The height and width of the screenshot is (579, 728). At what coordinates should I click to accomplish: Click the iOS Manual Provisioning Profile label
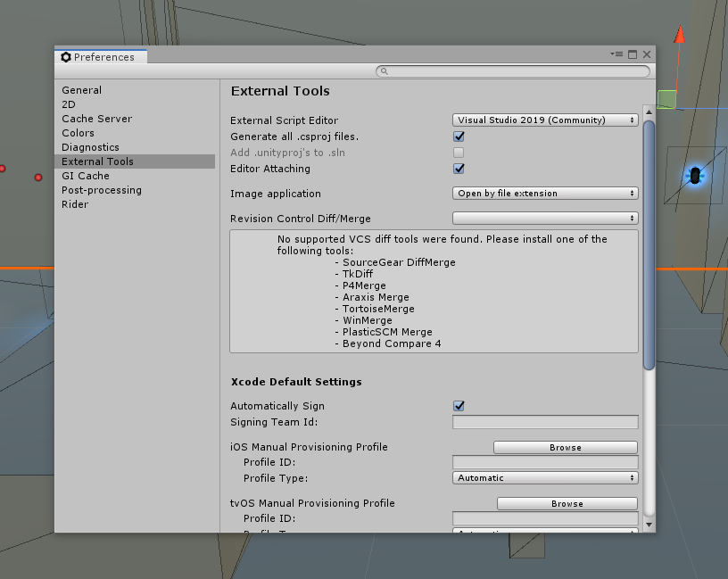[309, 447]
